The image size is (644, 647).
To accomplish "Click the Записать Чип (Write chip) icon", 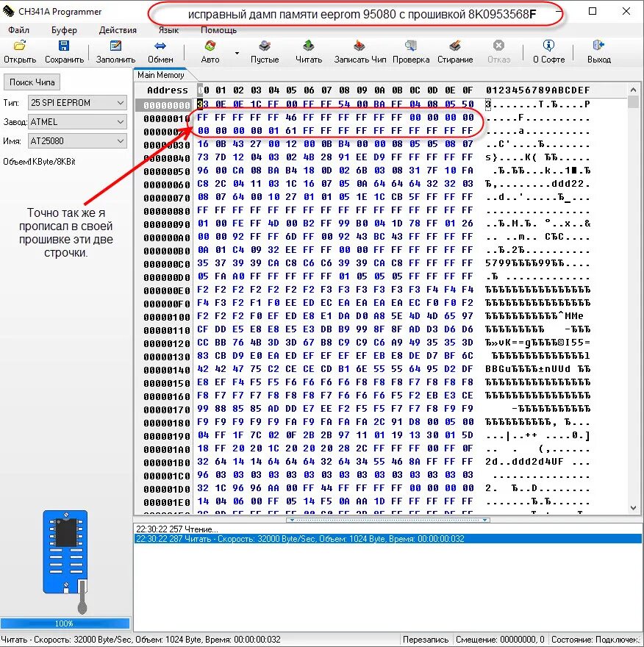I will coord(359,46).
